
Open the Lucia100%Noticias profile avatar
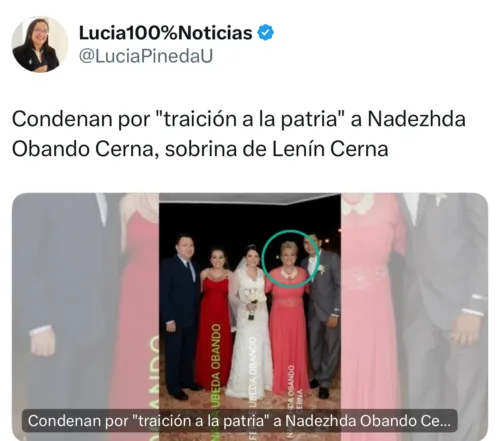click(x=40, y=44)
